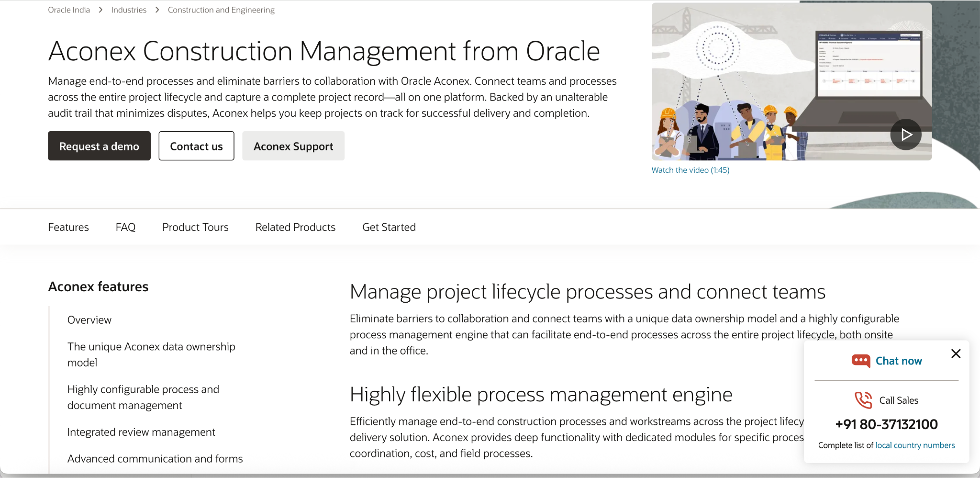980x478 pixels.
Task: Open Industries breadcrumb link
Action: [x=129, y=10]
